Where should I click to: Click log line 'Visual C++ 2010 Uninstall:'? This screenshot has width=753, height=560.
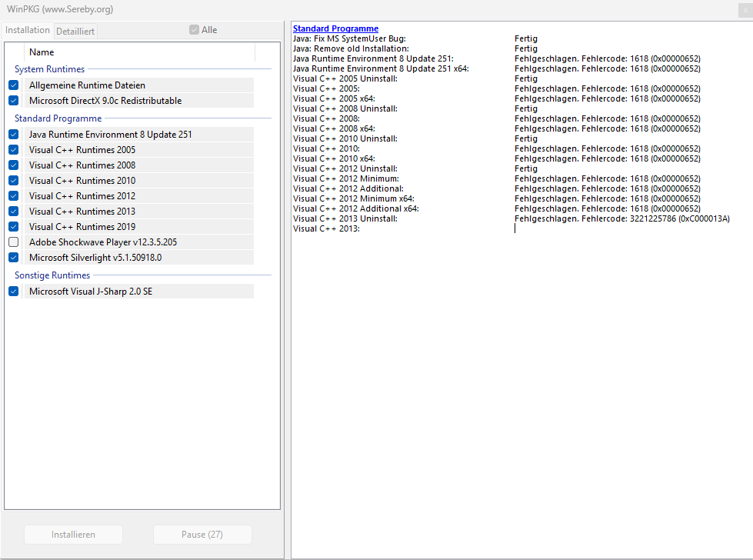point(345,138)
